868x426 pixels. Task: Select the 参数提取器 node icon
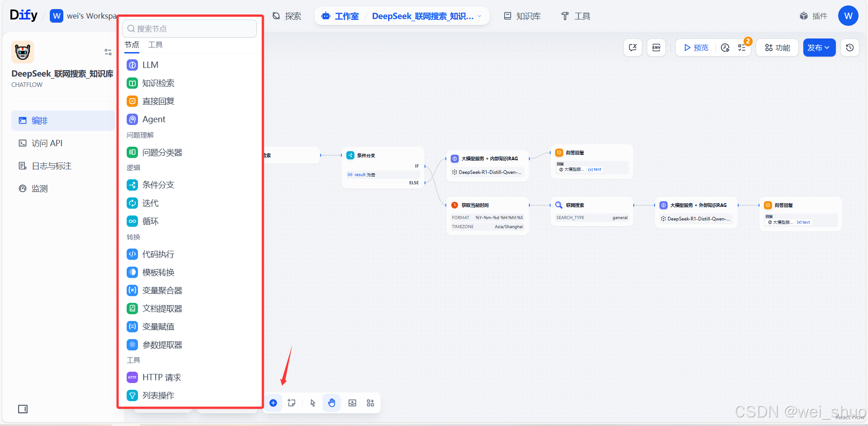tap(132, 345)
